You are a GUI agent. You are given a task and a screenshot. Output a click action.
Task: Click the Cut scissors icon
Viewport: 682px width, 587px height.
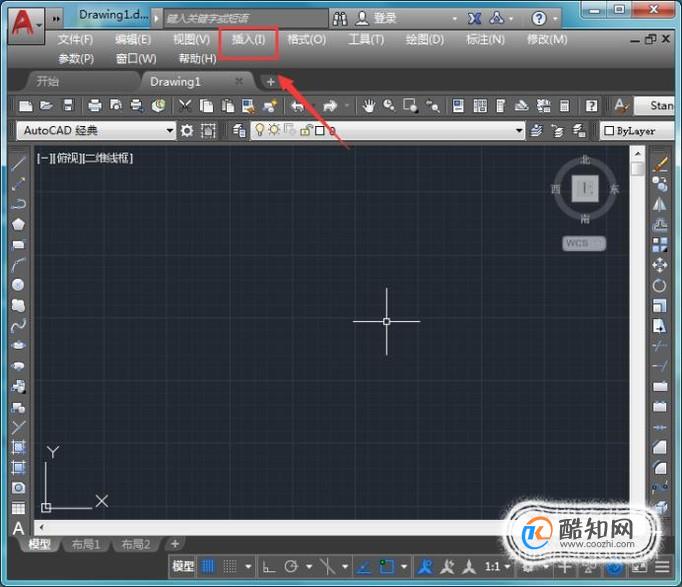(185, 106)
